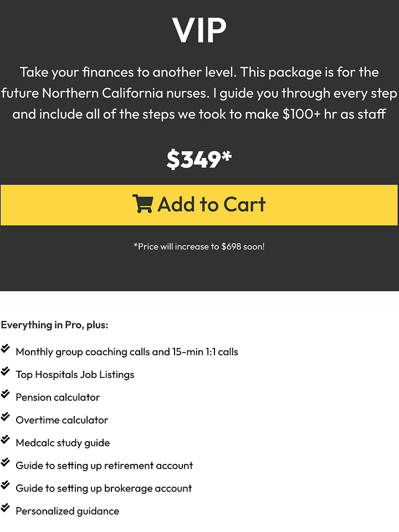Click checkmark next to Personalized guidance
Image resolution: width=399 pixels, height=532 pixels.
[5, 508]
